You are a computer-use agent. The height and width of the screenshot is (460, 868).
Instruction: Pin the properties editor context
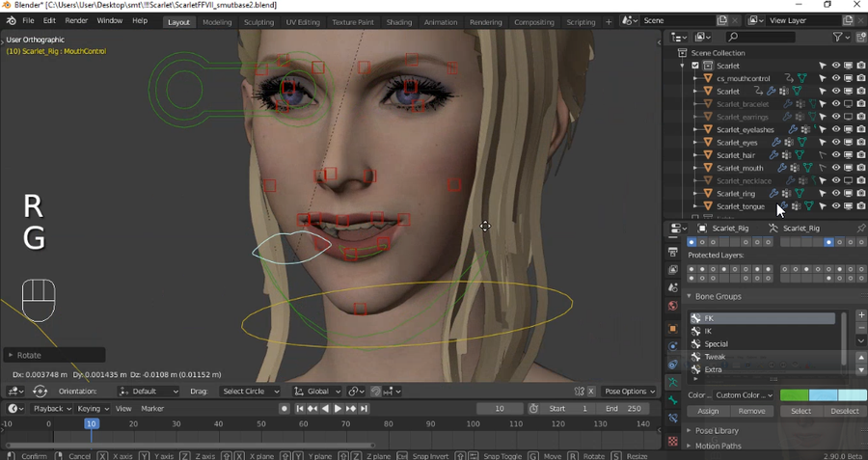[x=861, y=228]
